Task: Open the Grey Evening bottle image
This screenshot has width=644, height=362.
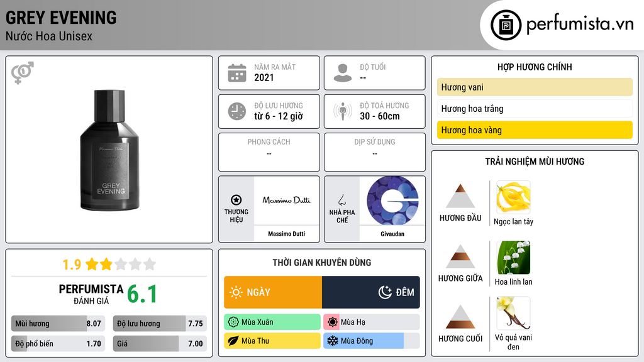Action: pos(109,150)
